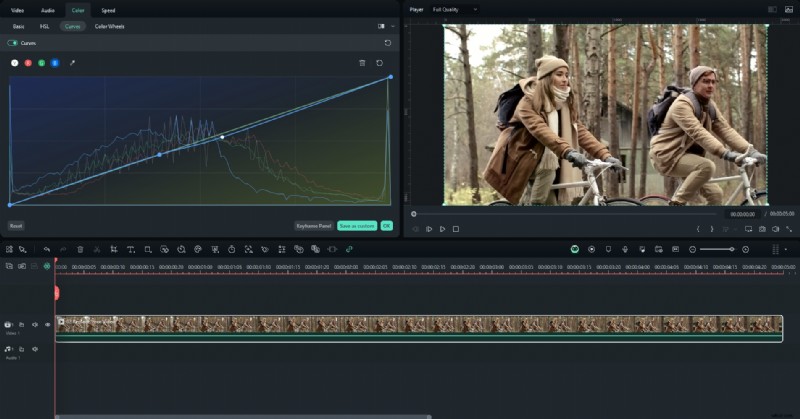Select the red curve channel
Viewport: 800px width, 419px height.
28,63
